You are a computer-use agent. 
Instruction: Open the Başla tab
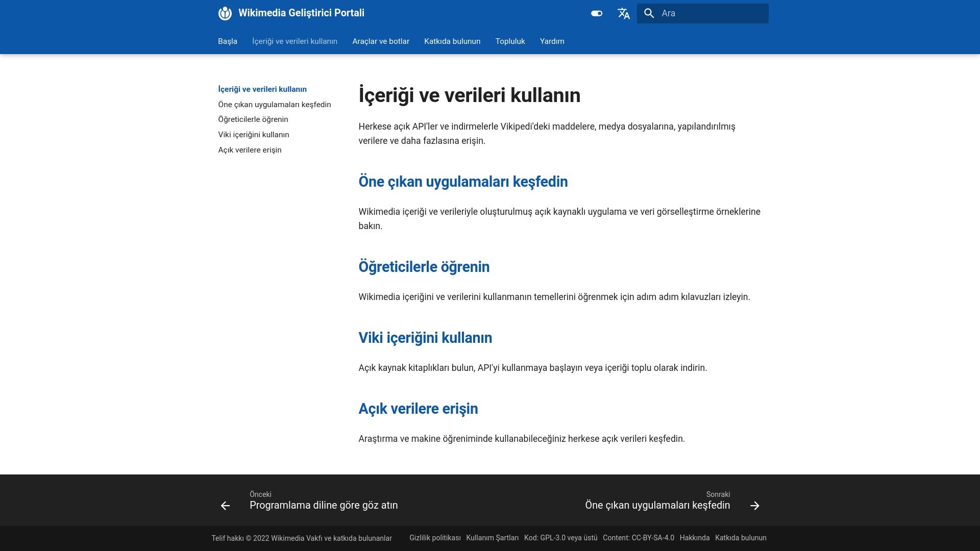pos(228,41)
